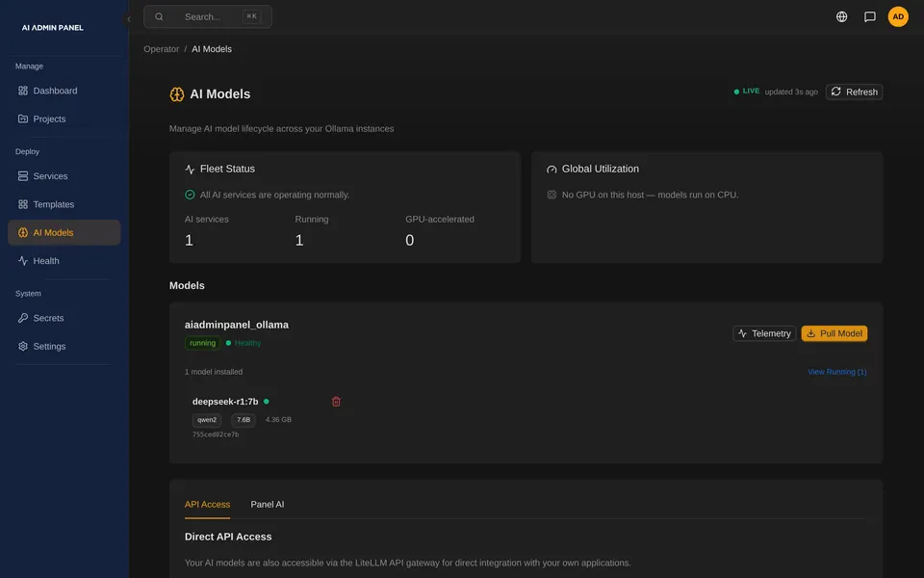Image resolution: width=924 pixels, height=578 pixels.
Task: Click the deepseek-r1:7b model name
Action: [225, 402]
